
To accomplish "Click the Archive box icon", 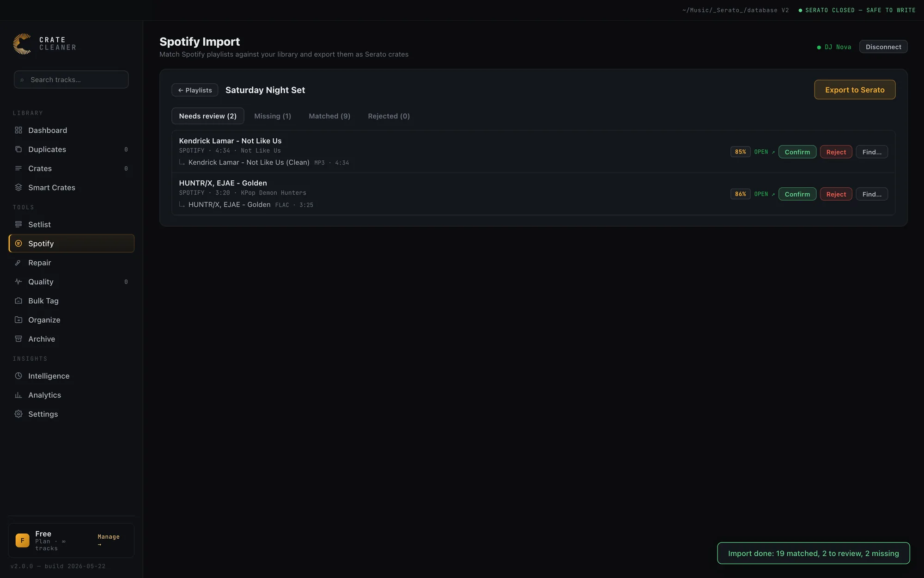I will [x=18, y=339].
